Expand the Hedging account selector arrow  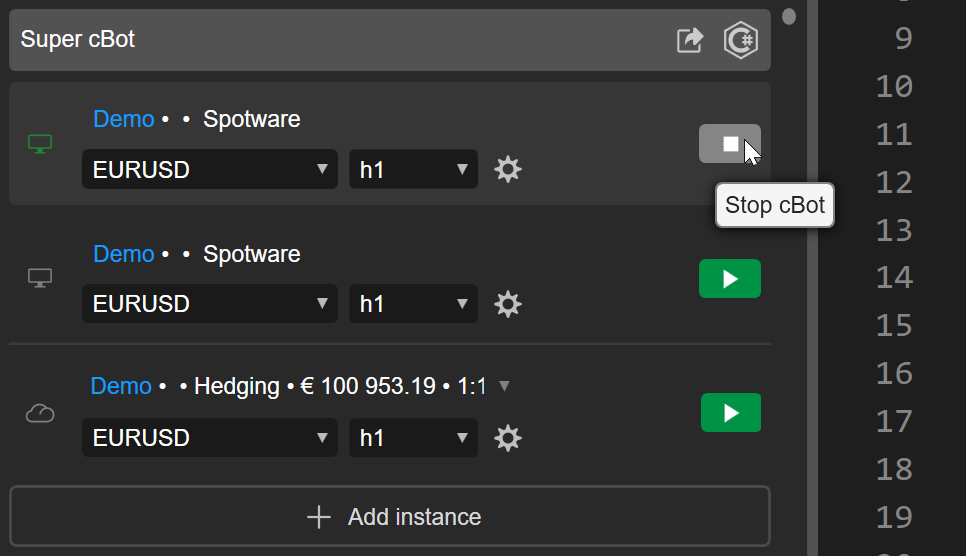pyautogui.click(x=504, y=386)
